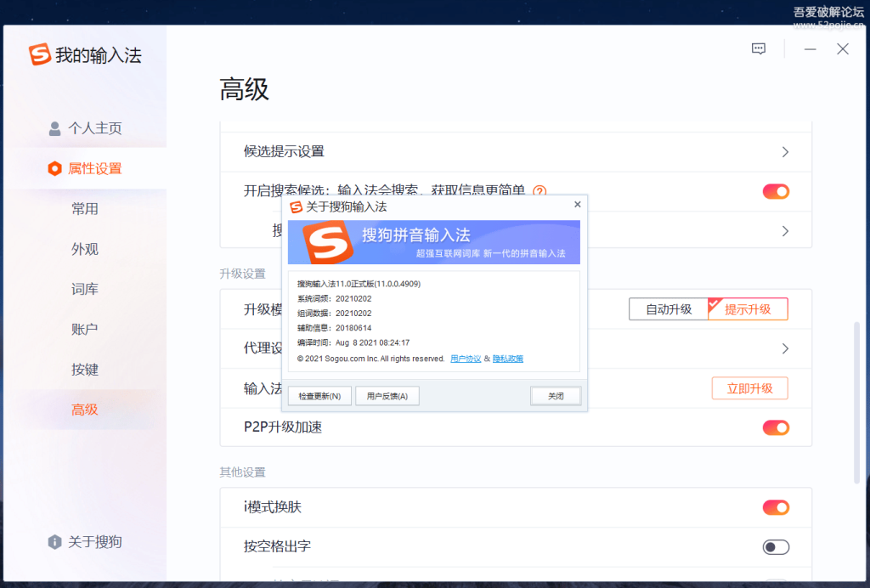Click the hexagon icon next to 属性设置
This screenshot has height=588, width=870.
55,168
